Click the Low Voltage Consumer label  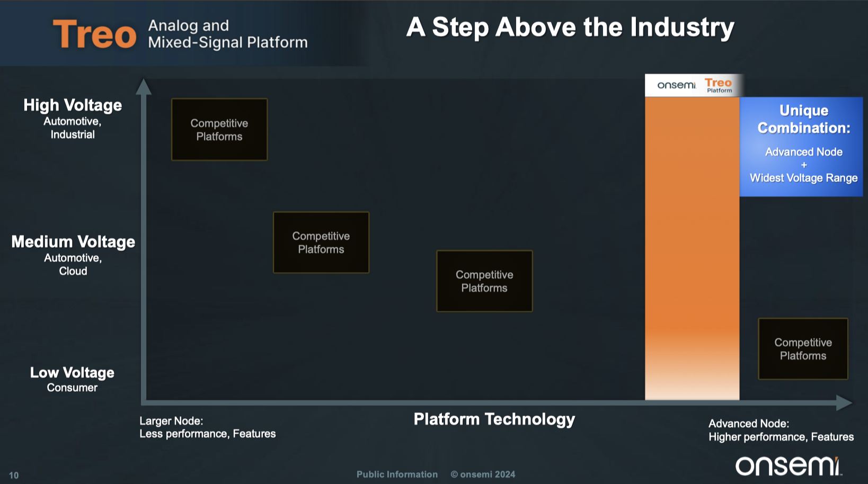pyautogui.click(x=72, y=379)
